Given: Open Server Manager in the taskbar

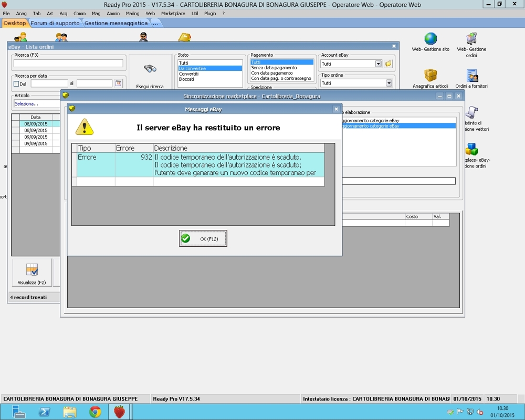Looking at the screenshot, I should coord(18,412).
